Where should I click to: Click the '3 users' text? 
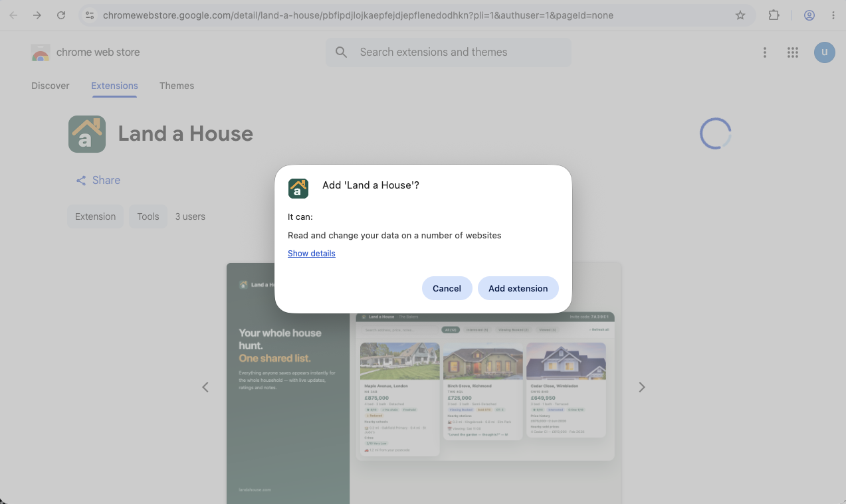tap(190, 216)
